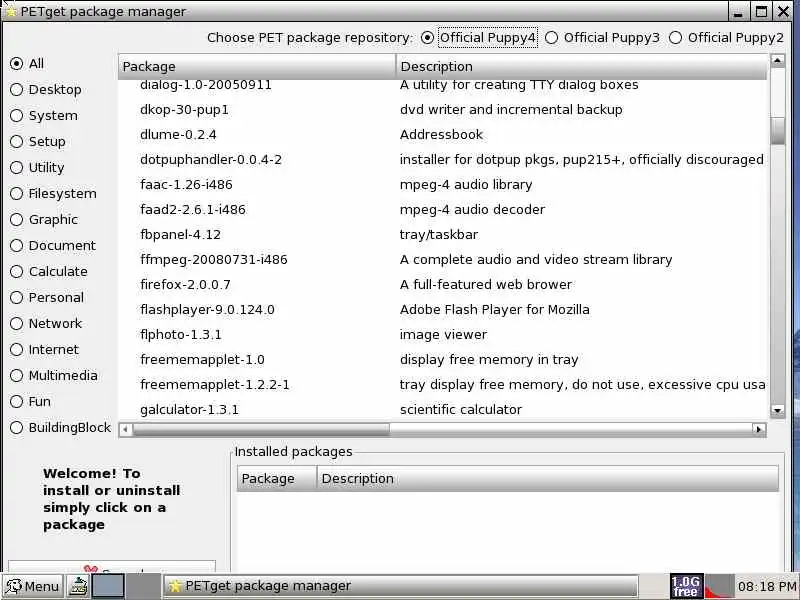
Task: Choose the Personal category
Action: pos(47,297)
